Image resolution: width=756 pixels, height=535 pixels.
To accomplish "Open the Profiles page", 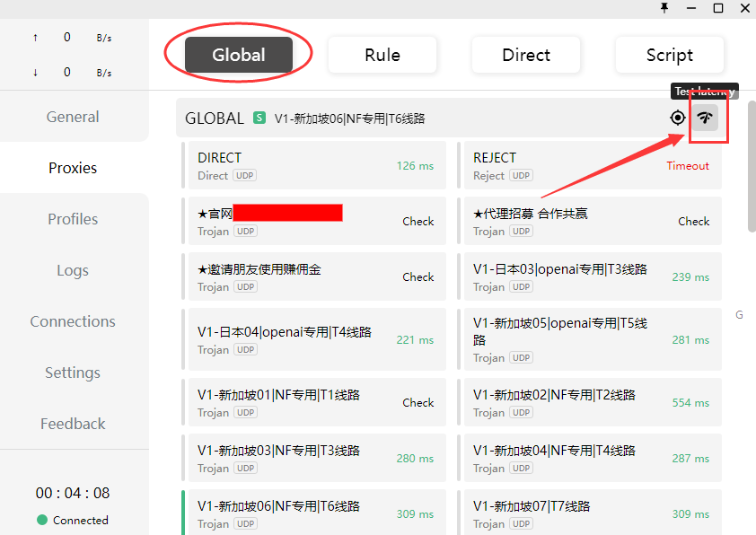I will point(73,219).
